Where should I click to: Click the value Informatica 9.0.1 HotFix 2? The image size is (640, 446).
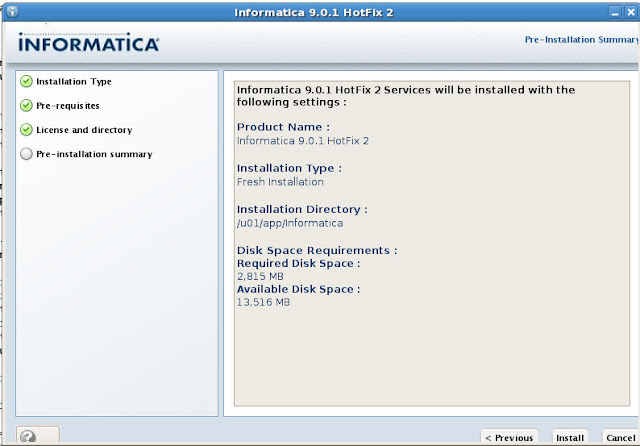pyautogui.click(x=302, y=141)
